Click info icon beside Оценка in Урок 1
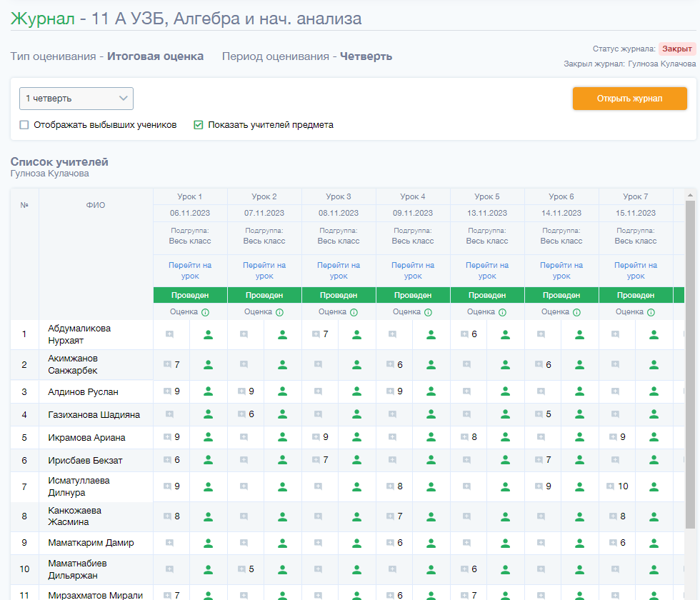700x600 pixels. pos(206,313)
